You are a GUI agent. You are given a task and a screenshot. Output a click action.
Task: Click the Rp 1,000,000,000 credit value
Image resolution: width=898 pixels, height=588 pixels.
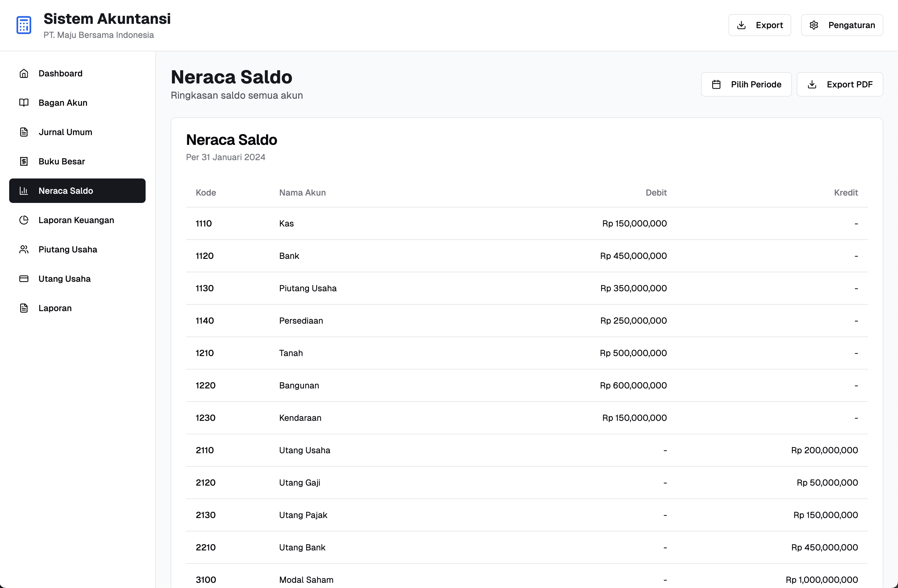[822, 580]
